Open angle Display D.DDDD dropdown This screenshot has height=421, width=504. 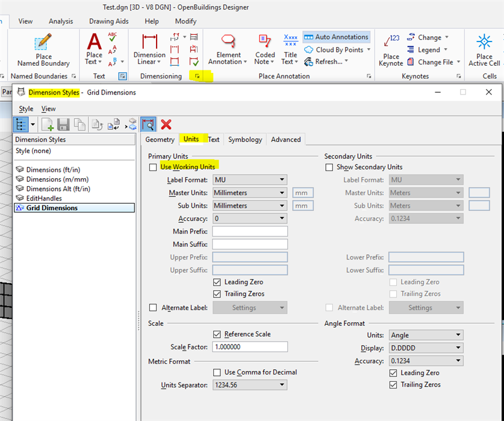point(426,348)
